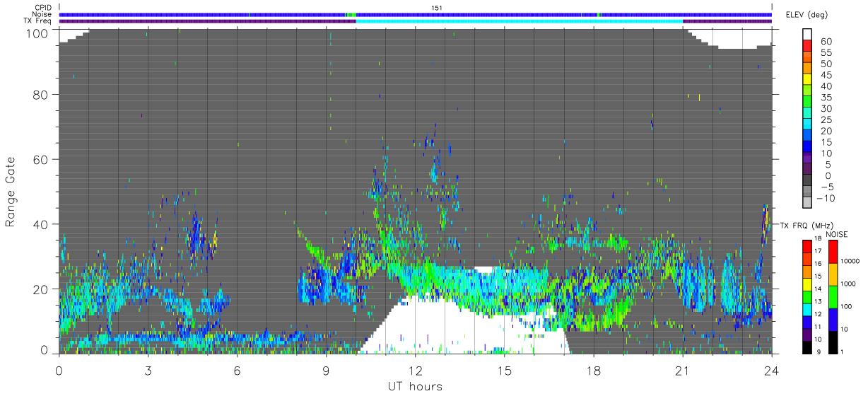The width and height of the screenshot is (868, 401).
Task: Select the red top segment of NOISE colorbar
Action: [x=832, y=252]
